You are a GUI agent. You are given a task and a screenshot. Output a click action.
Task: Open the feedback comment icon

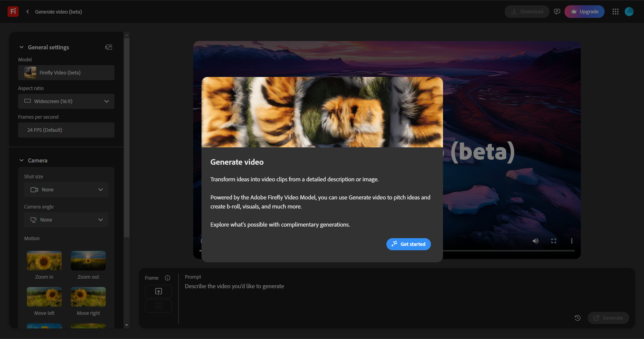click(557, 12)
